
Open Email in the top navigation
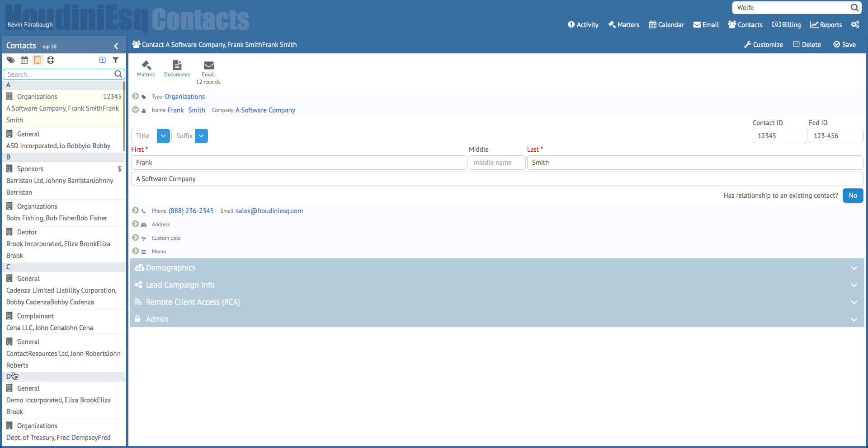click(x=706, y=25)
